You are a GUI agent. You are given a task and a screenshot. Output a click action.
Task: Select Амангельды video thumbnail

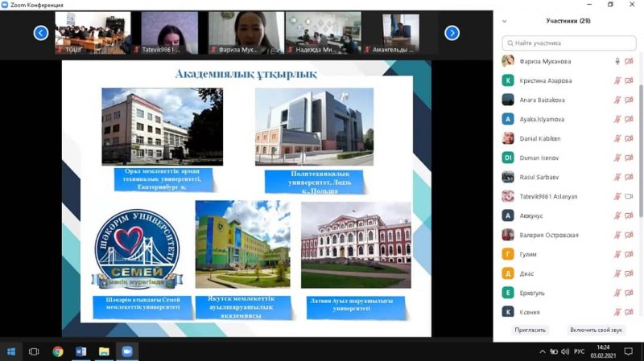(400, 33)
